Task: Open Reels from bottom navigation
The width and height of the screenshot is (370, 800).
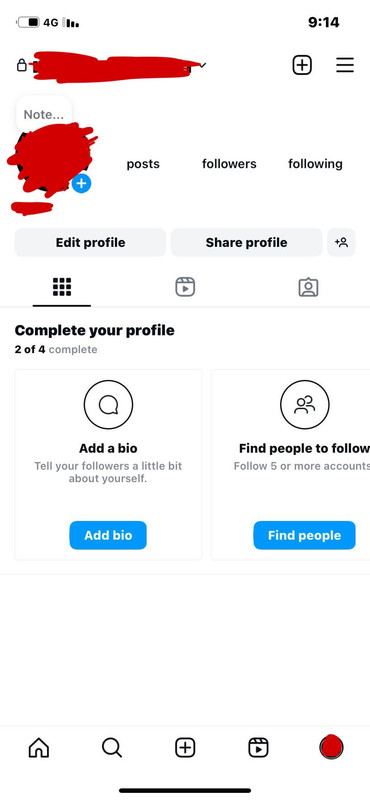Action: click(x=258, y=748)
